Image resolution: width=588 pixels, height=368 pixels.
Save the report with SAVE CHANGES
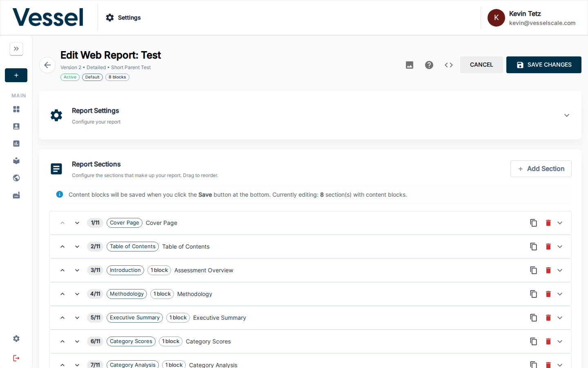pos(543,65)
